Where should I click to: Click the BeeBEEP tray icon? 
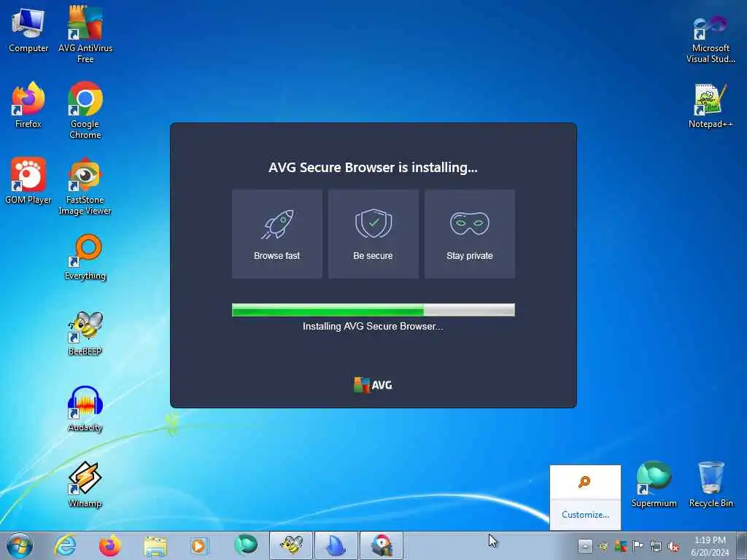603,546
